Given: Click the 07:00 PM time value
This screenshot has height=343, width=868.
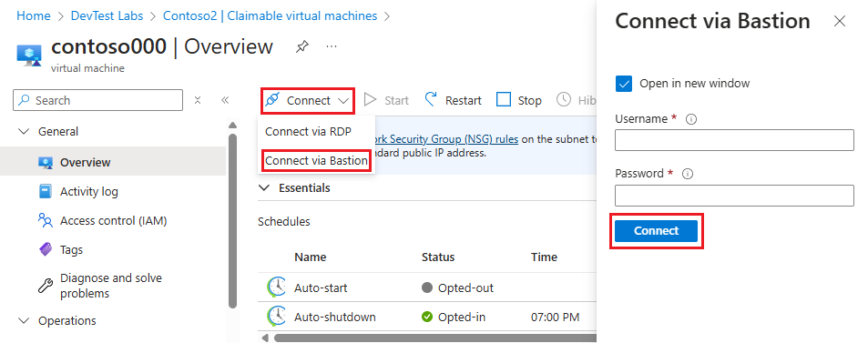Looking at the screenshot, I should tap(556, 317).
